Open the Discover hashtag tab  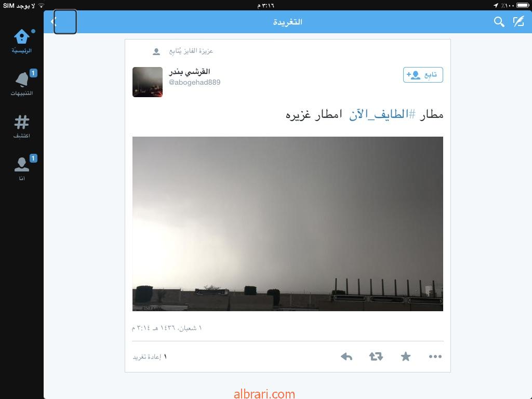22,127
